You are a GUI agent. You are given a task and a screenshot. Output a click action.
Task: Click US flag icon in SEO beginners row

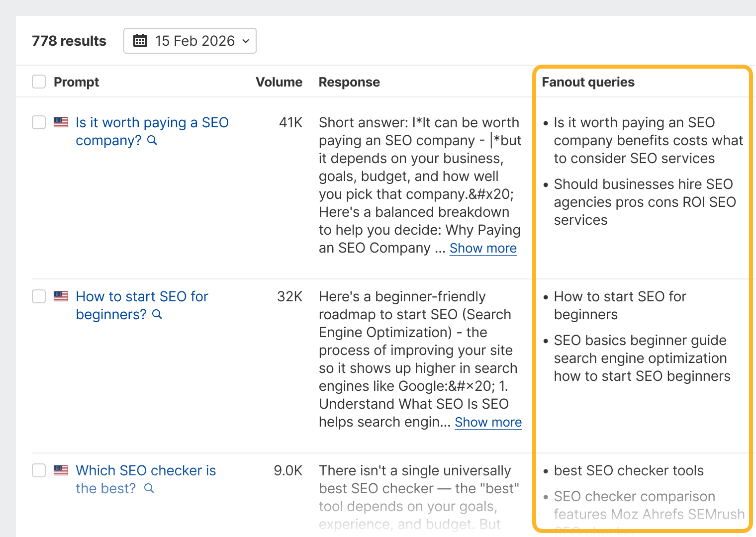tap(61, 296)
